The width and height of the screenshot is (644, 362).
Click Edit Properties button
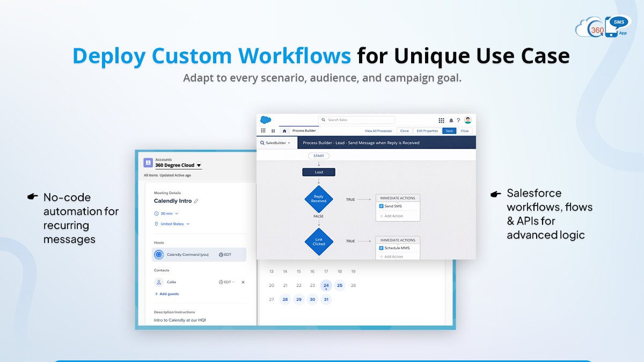[427, 131]
